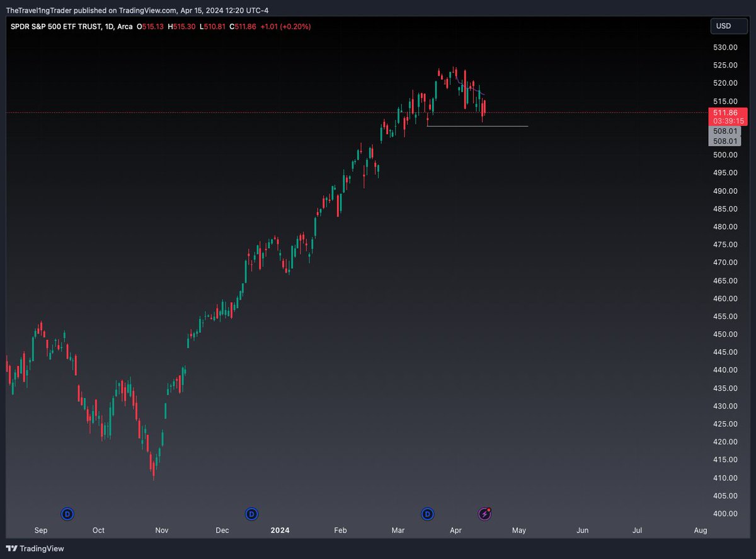Click the purple earnings lightning marker in April
The image size is (756, 559).
(x=484, y=514)
